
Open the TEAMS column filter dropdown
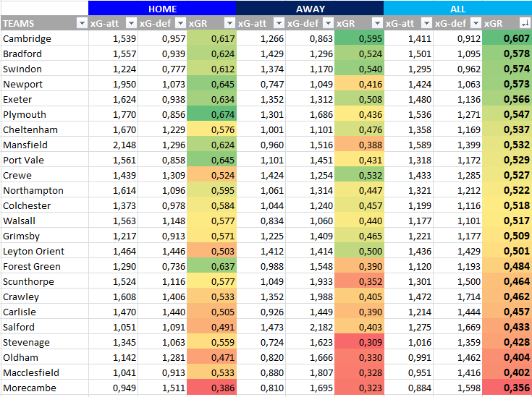coord(82,23)
